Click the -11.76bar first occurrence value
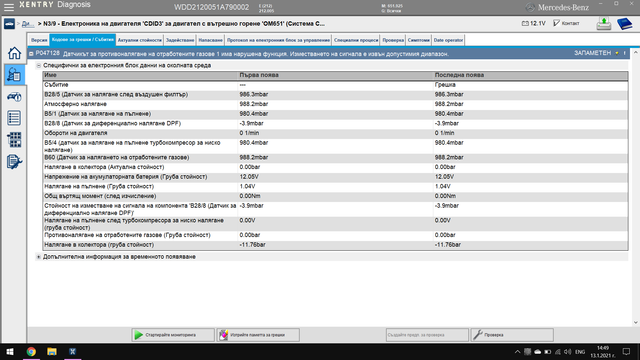The height and width of the screenshot is (360, 640). pyautogui.click(x=252, y=245)
